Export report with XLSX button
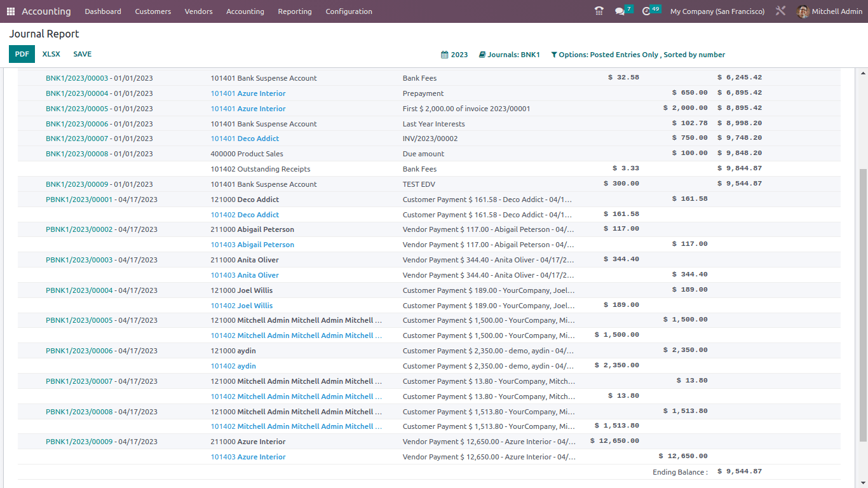868x488 pixels. click(x=51, y=54)
